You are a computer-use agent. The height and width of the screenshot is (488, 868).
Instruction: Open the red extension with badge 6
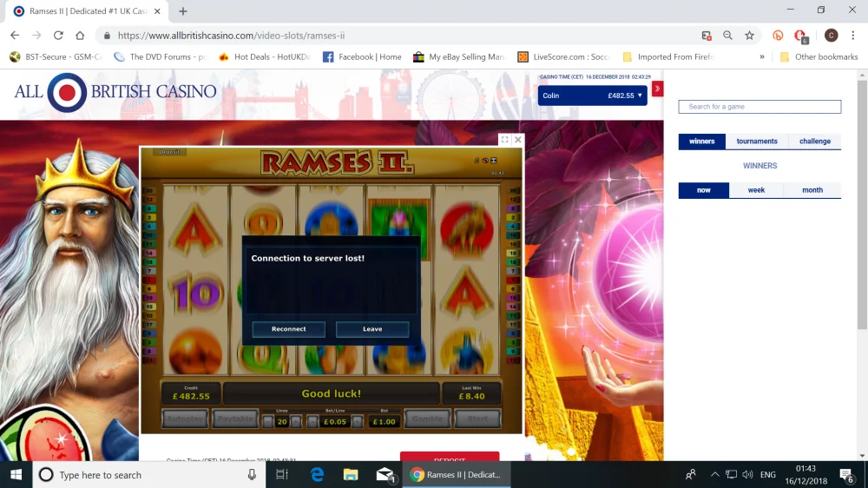point(800,36)
